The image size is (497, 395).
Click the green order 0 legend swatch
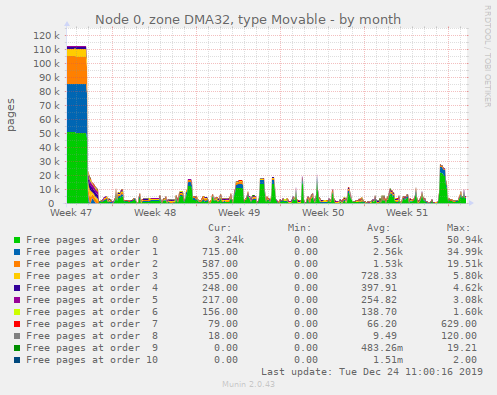tap(17, 240)
